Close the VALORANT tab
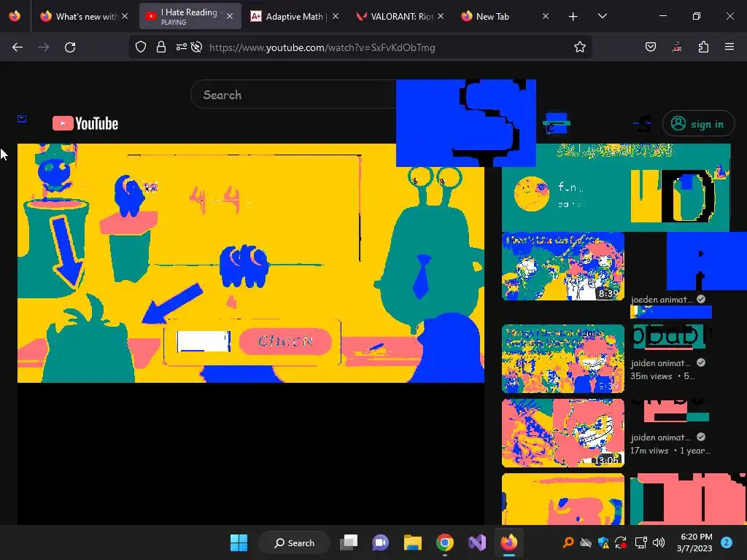The width and height of the screenshot is (747, 560). coord(441,16)
